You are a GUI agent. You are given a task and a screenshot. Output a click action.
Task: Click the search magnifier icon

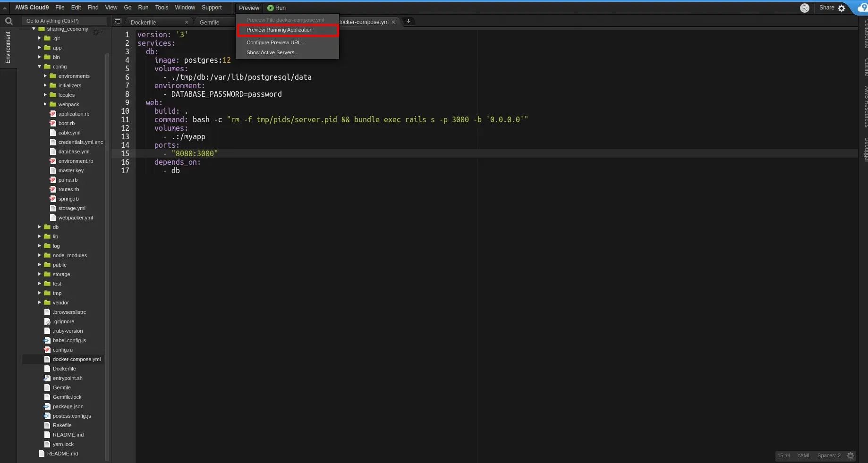[9, 21]
